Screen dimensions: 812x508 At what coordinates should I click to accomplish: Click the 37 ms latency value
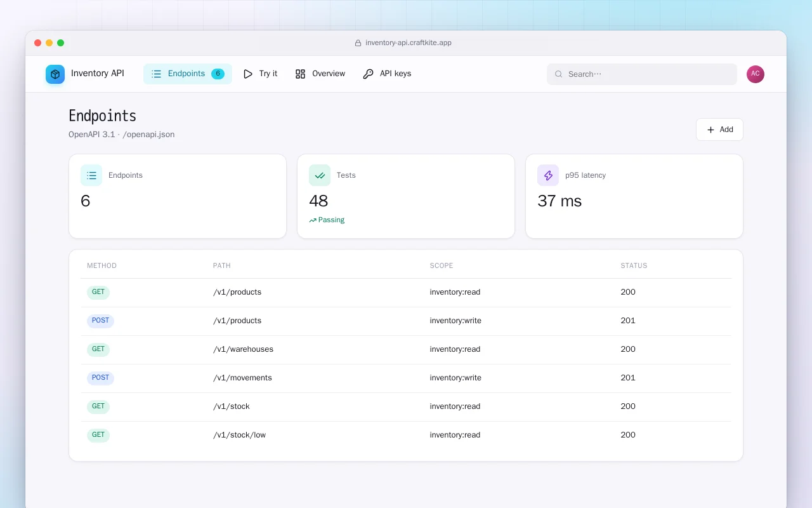click(560, 201)
